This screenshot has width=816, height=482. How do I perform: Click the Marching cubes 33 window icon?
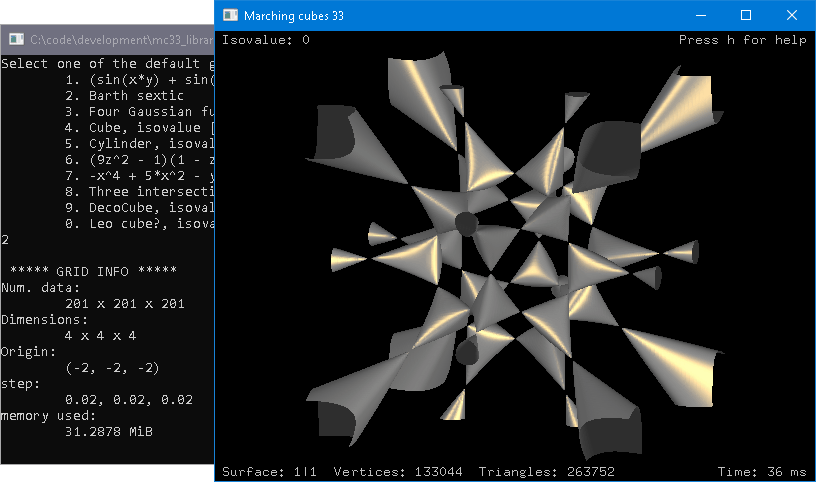(x=231, y=15)
